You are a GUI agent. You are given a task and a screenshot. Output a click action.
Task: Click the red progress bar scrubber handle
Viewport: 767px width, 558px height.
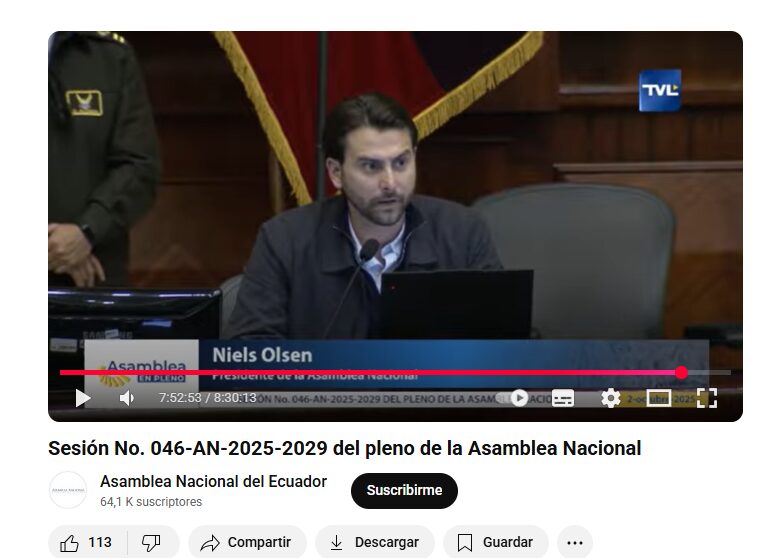681,372
